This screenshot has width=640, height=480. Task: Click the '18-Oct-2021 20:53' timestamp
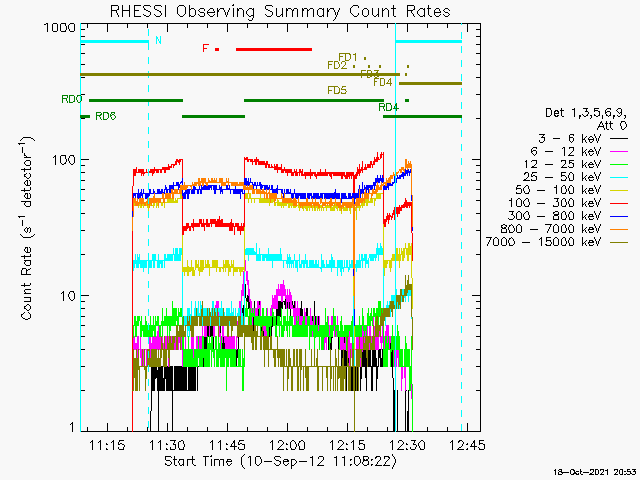[594, 472]
